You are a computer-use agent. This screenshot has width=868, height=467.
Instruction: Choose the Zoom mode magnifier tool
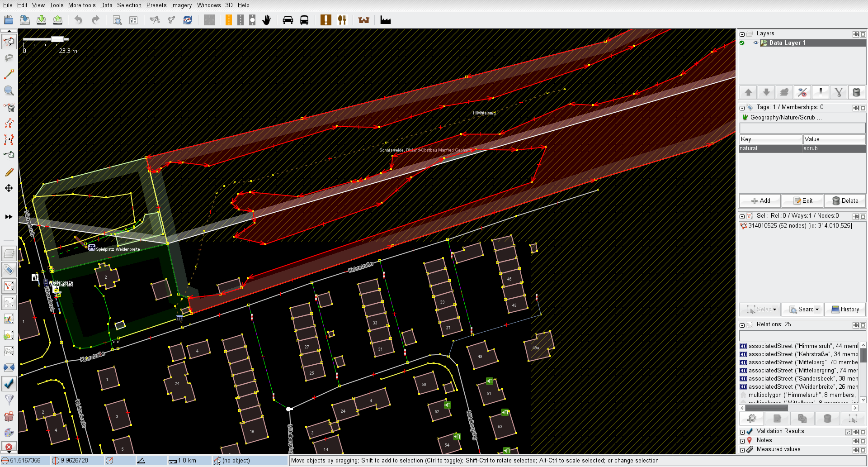click(x=9, y=91)
